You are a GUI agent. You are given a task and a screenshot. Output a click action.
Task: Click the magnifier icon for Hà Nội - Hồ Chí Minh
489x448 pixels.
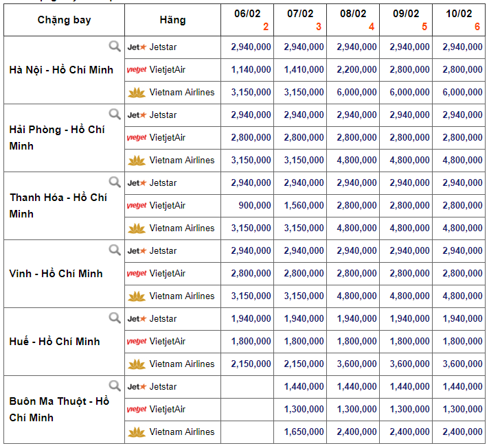coord(115,46)
